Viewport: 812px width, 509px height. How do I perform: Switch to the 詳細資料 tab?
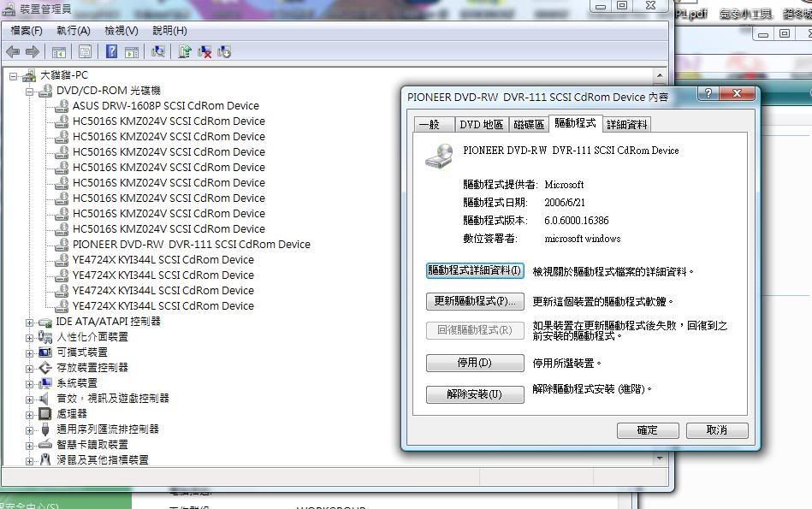coord(626,124)
